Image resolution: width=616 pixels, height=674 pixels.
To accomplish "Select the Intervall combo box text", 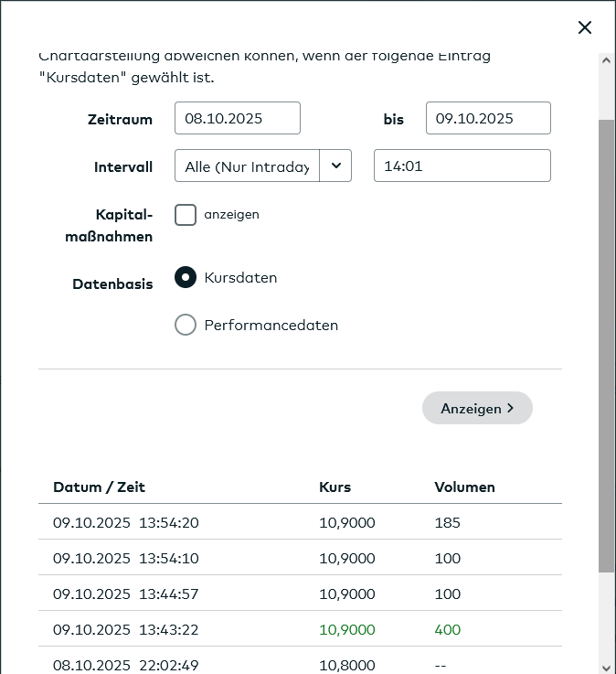I will [x=247, y=166].
